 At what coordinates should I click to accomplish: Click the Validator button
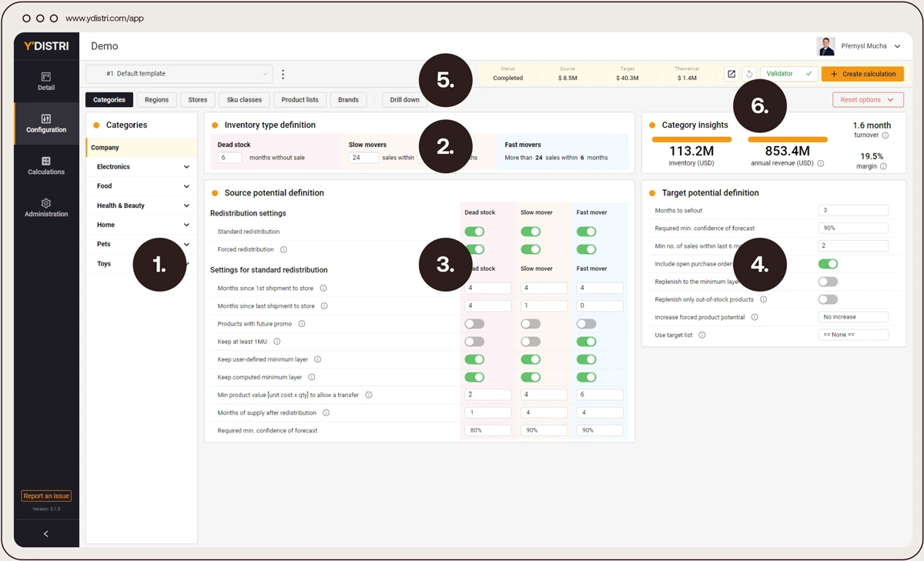click(789, 74)
